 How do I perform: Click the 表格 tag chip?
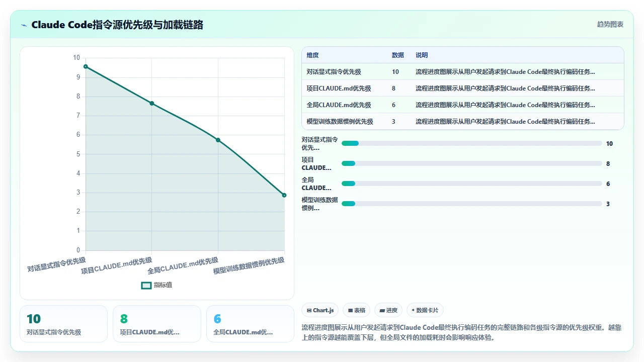click(357, 310)
